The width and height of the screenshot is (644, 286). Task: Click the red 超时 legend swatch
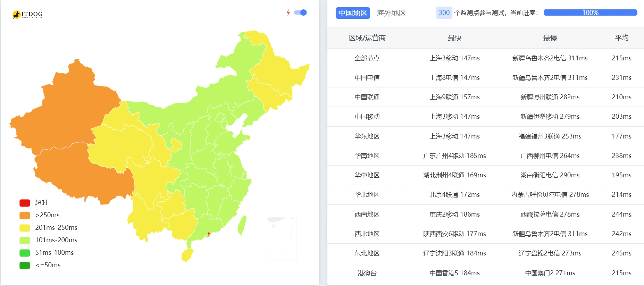pyautogui.click(x=25, y=203)
